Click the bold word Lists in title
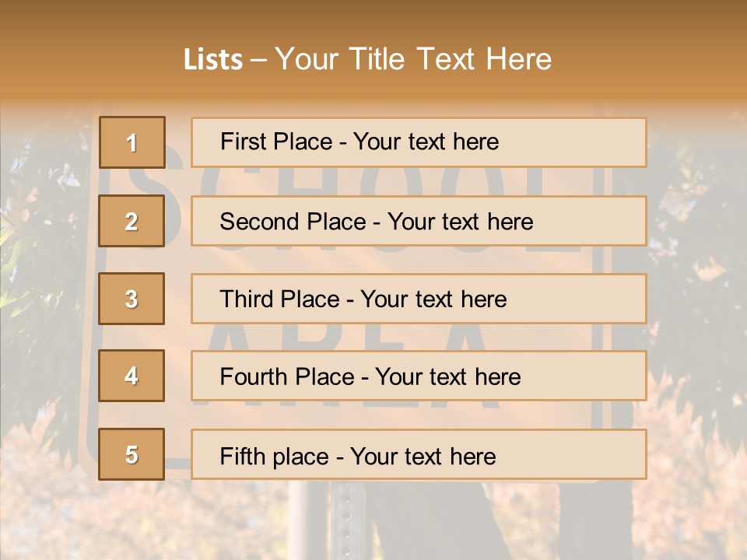The image size is (747, 560). (213, 60)
